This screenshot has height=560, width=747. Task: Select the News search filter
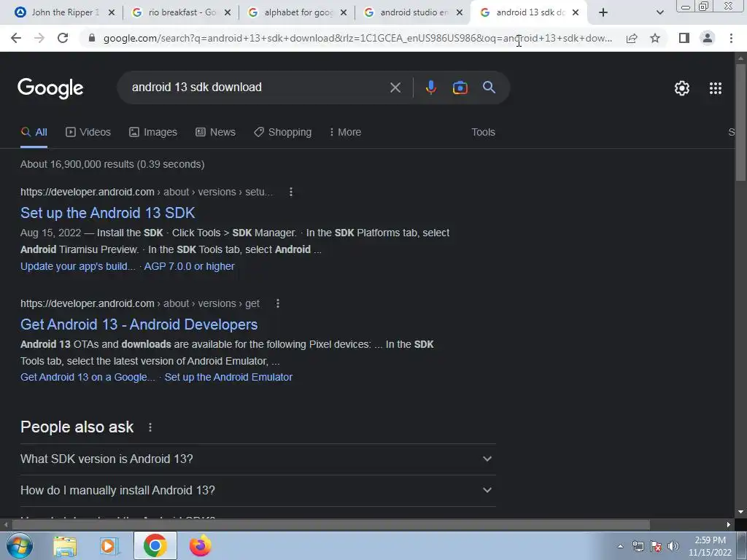215,132
